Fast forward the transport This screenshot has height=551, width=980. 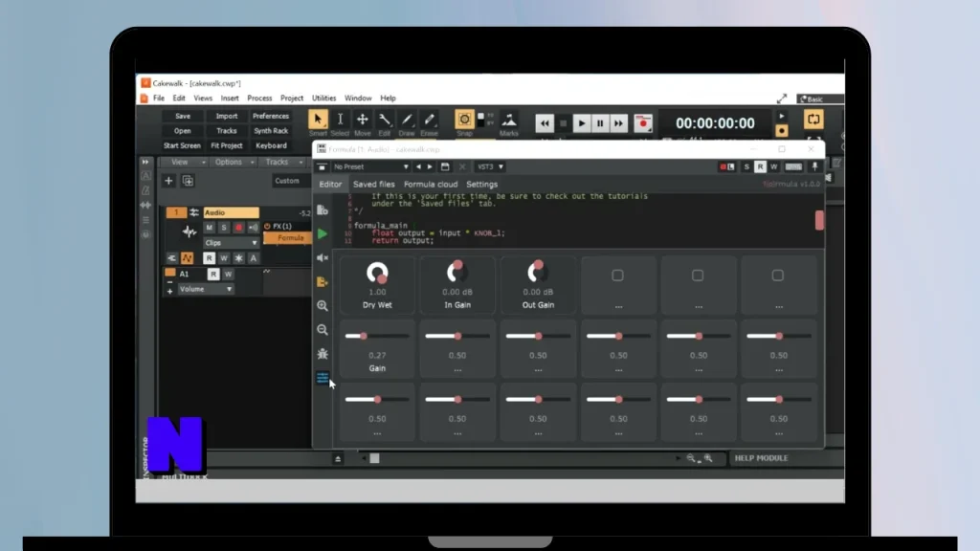[619, 123]
